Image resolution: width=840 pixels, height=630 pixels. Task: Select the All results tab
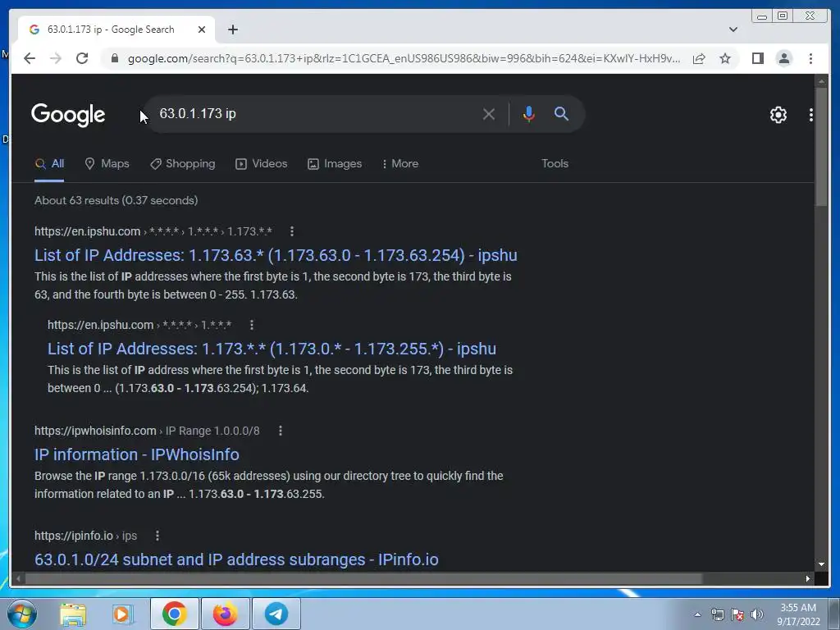[49, 164]
